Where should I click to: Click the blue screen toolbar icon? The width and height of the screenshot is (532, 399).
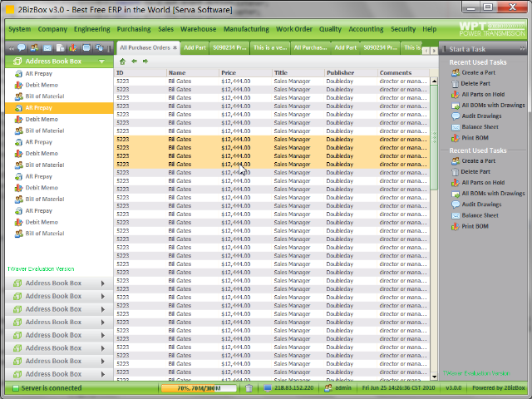(86, 48)
